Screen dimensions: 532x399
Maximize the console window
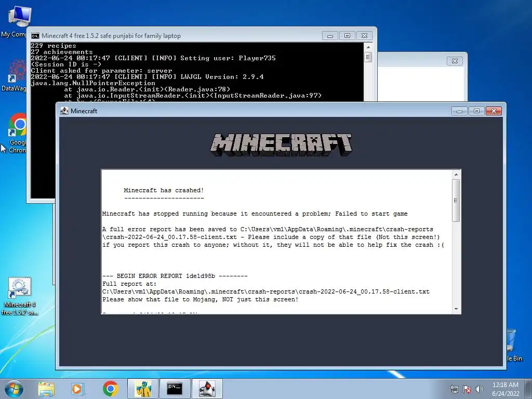(x=347, y=36)
